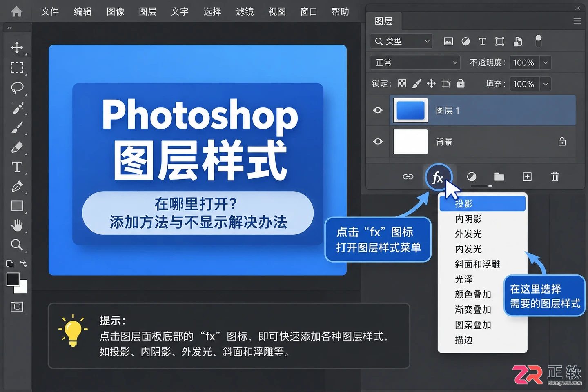This screenshot has width=588, height=392.
Task: Select the 背景 layer thumbnail
Action: pyautogui.click(x=410, y=141)
